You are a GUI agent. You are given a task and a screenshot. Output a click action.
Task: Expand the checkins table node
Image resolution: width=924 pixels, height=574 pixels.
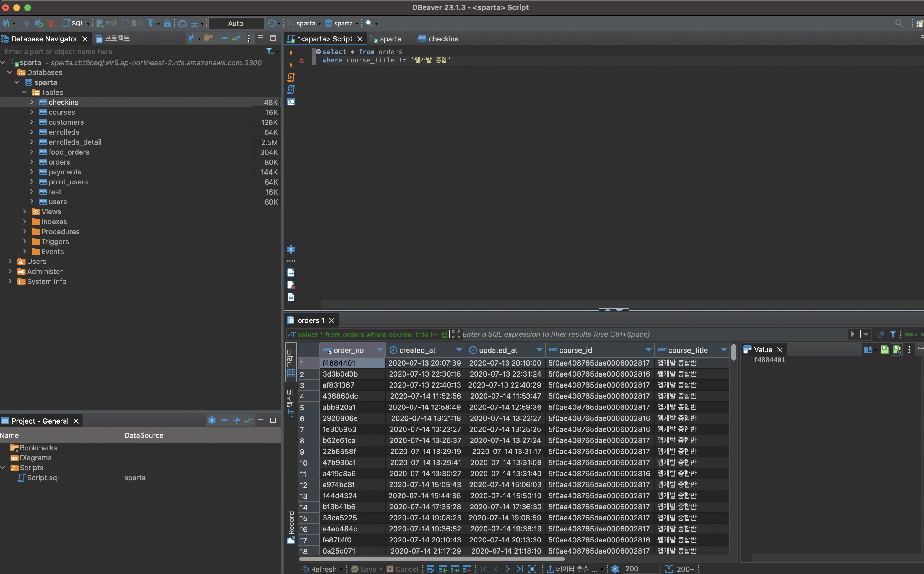tap(32, 102)
